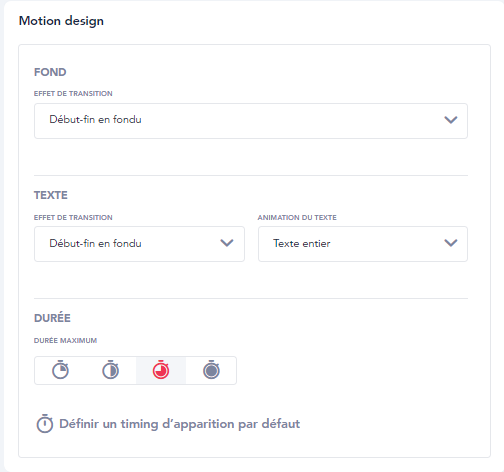Click the FOND section heading
This screenshot has width=504, height=472.
pyautogui.click(x=50, y=72)
